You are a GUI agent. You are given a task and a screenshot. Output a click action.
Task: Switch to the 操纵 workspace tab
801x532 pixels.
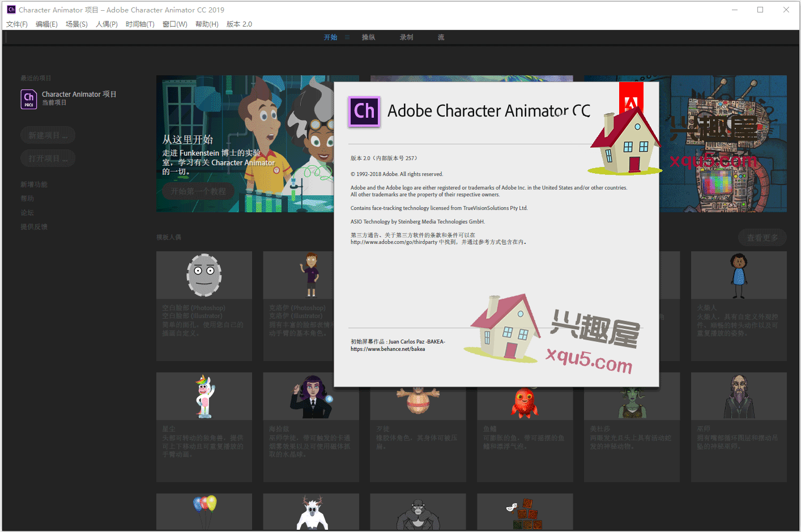[x=368, y=37]
